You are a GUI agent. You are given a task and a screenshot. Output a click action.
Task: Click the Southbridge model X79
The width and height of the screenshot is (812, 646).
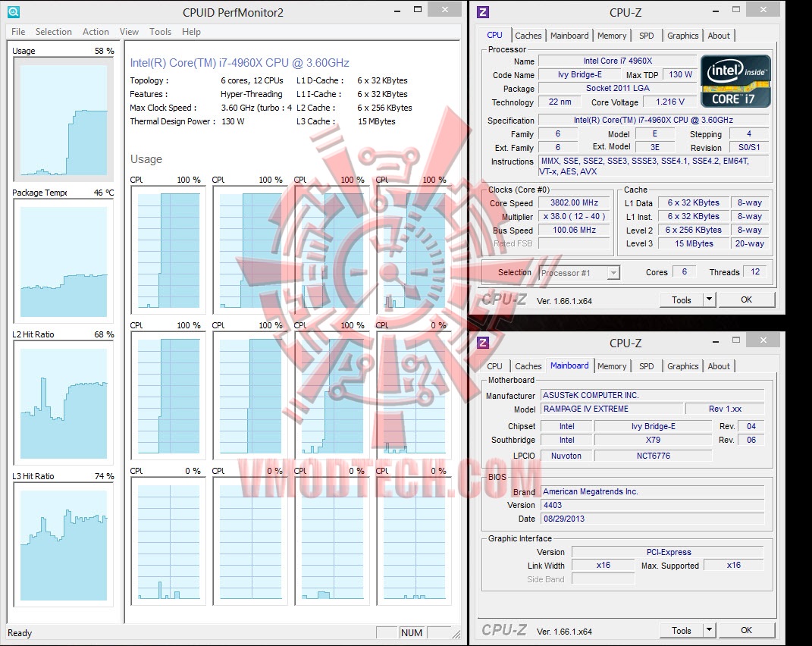click(x=653, y=439)
